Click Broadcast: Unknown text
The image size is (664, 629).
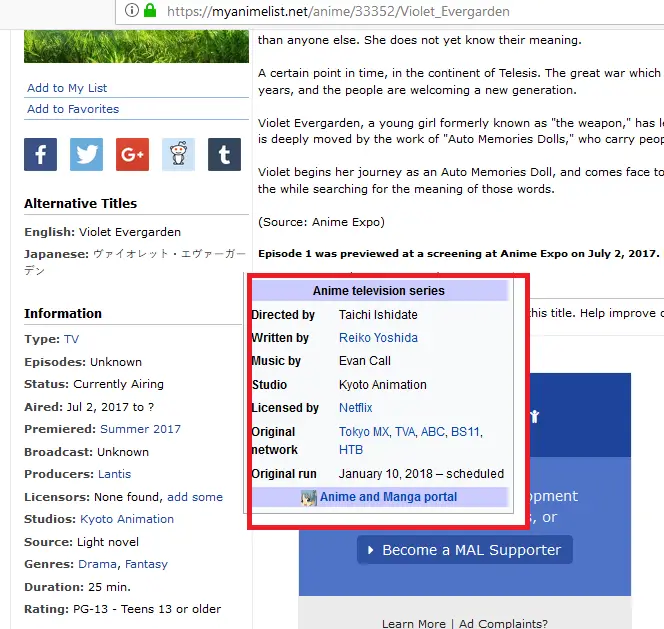pyautogui.click(x=86, y=452)
